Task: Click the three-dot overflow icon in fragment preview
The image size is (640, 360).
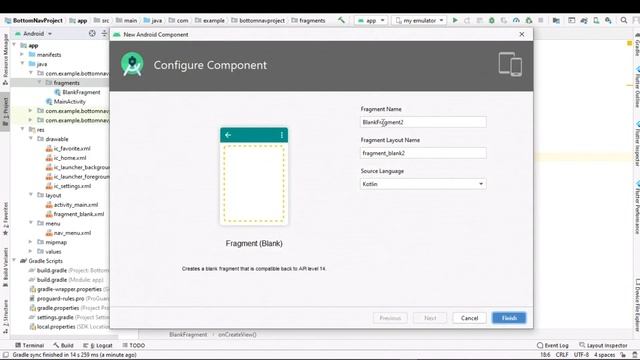Action: coord(282,135)
